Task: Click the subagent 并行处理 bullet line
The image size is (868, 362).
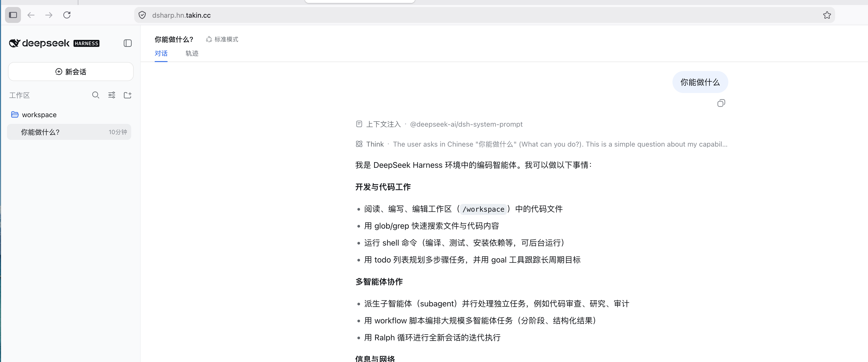Action: pyautogui.click(x=496, y=304)
